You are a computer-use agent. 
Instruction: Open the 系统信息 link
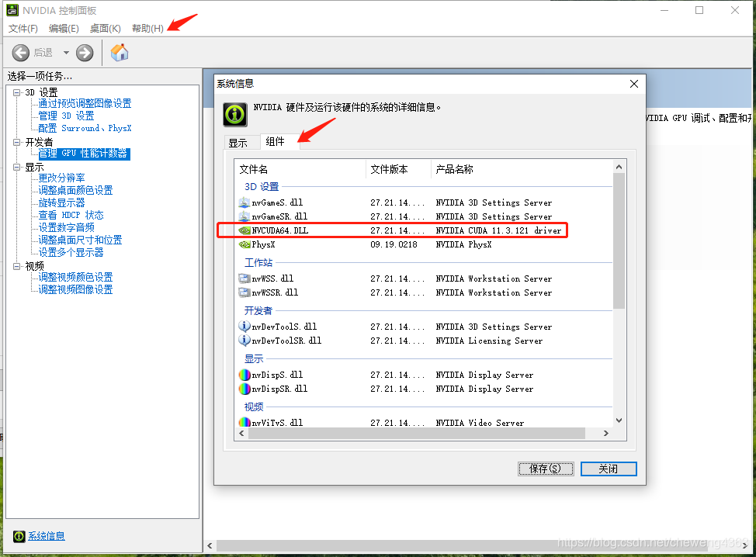(x=47, y=536)
